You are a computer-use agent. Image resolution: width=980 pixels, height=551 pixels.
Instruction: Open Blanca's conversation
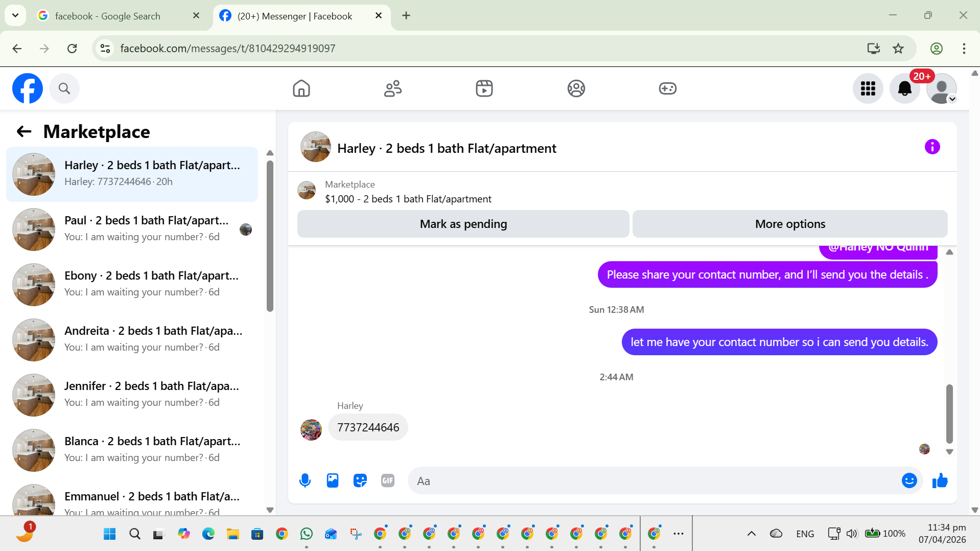[x=132, y=450]
